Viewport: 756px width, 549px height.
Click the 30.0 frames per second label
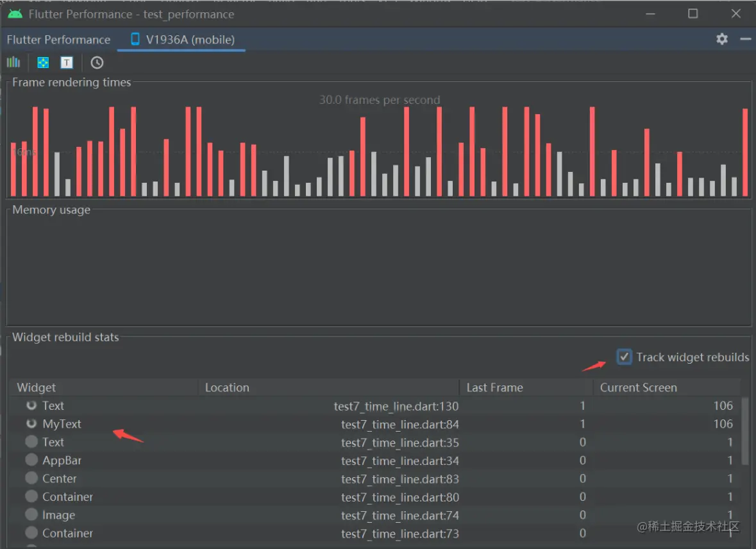[380, 100]
